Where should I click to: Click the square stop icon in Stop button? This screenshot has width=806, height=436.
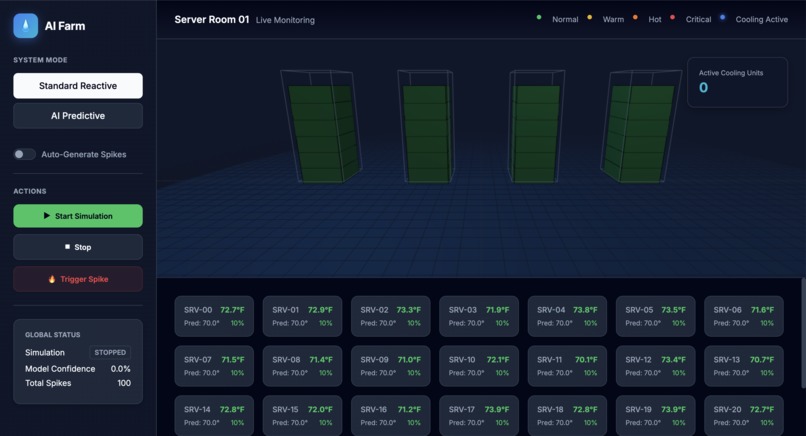[x=67, y=247]
